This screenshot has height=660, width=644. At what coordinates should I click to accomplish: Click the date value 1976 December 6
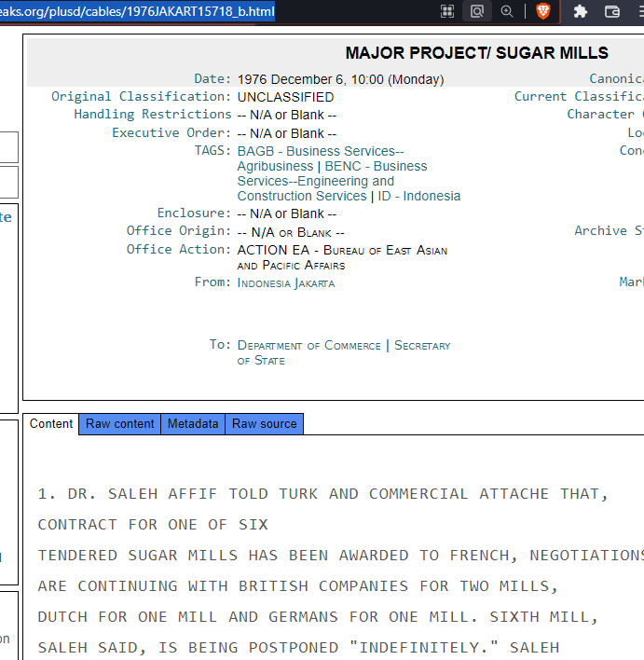(x=340, y=79)
